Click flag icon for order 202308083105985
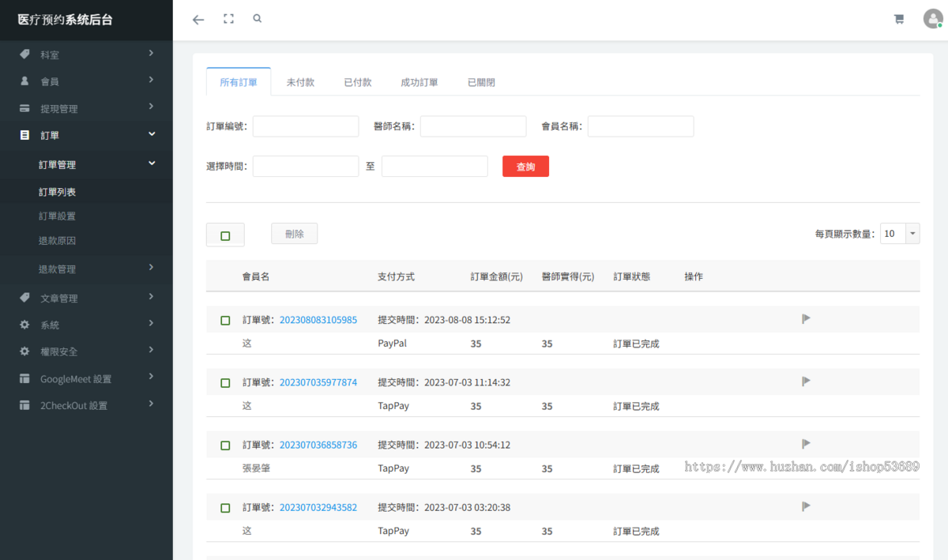 [807, 319]
